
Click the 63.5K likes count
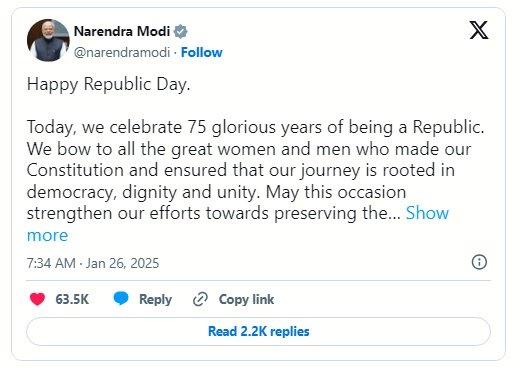[x=72, y=299]
